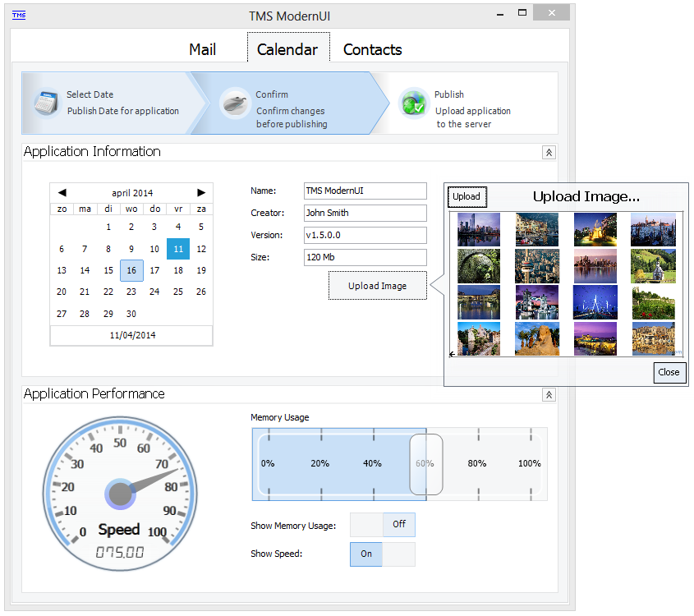Click the TMS logo icon in title bar
The height and width of the screenshot is (616, 694).
coord(19,16)
